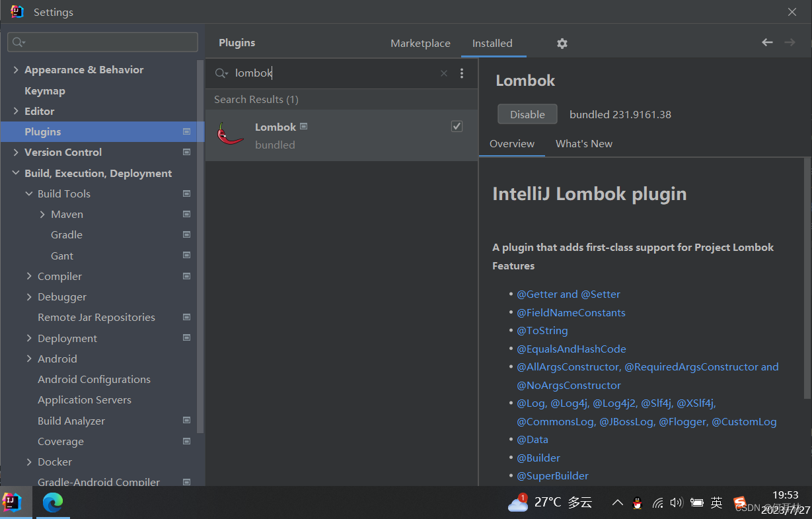The height and width of the screenshot is (519, 812).
Task: Click the project icon next to Version Control
Action: pos(187,153)
